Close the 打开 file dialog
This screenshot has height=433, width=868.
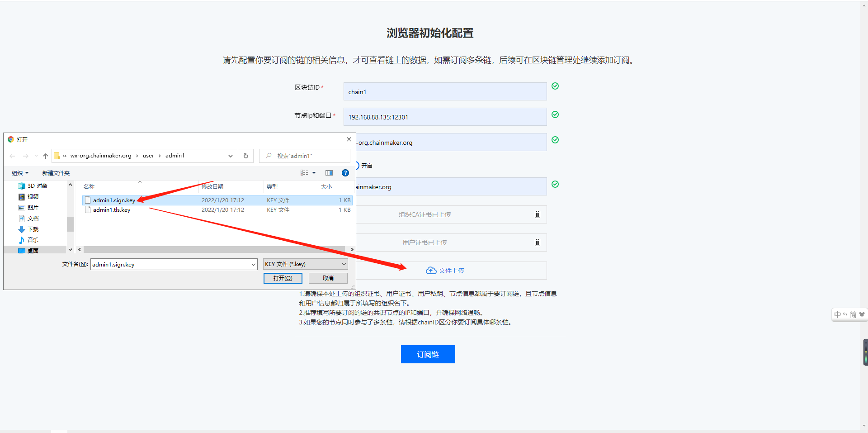pyautogui.click(x=349, y=139)
